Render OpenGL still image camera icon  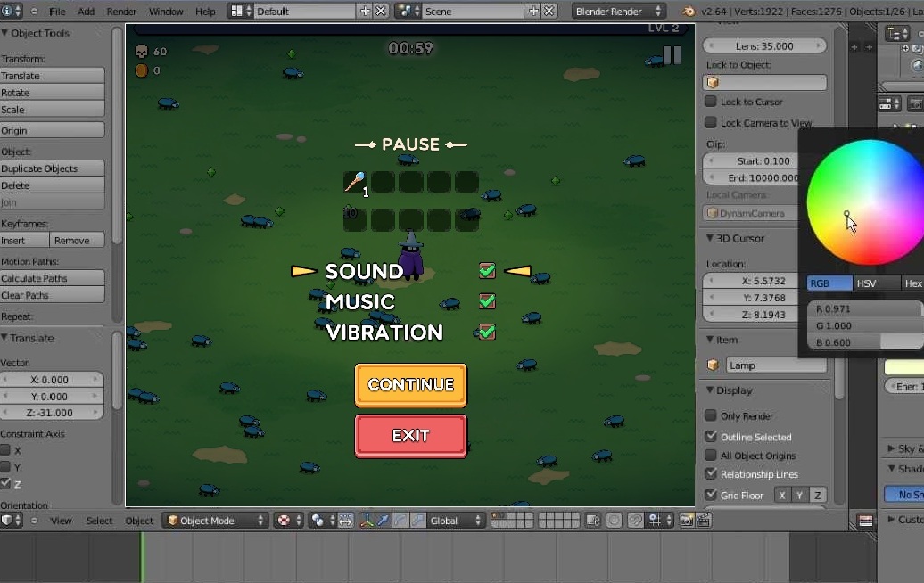pyautogui.click(x=686, y=520)
